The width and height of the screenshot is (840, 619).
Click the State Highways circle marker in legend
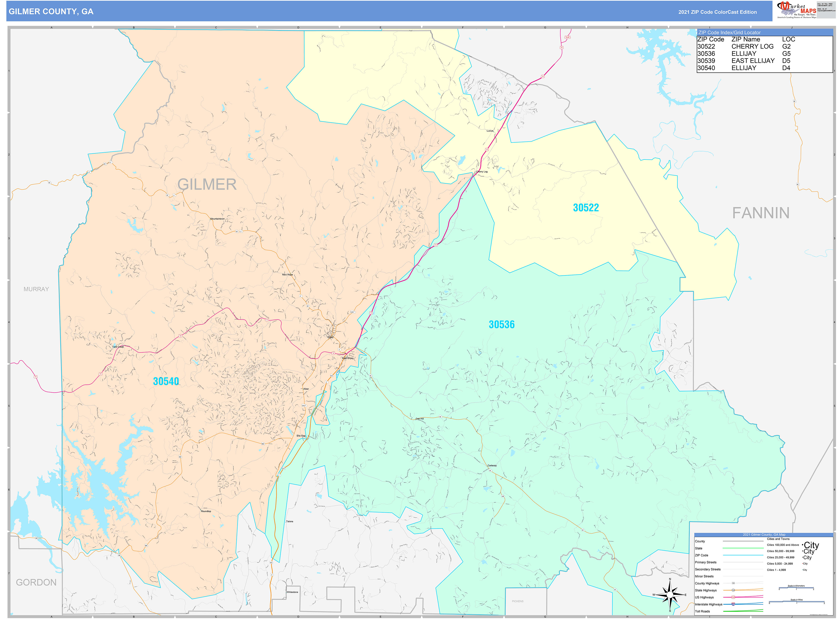733,590
